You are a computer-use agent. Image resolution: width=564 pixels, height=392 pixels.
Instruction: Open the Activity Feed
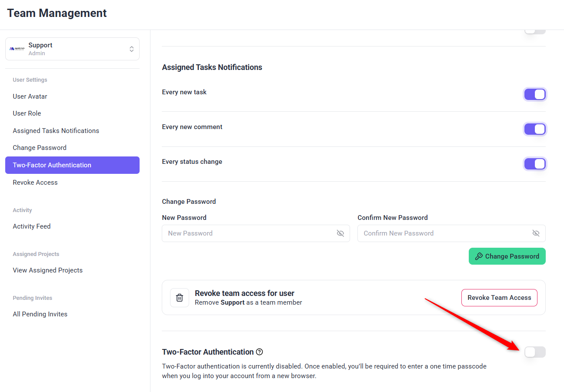point(32,226)
